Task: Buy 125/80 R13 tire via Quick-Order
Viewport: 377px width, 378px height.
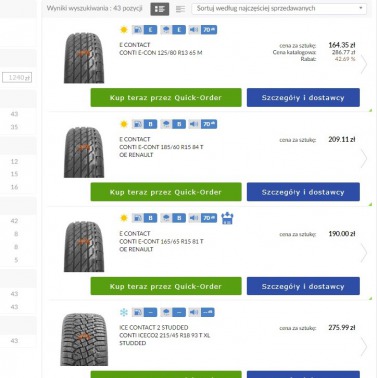Action: pos(166,98)
